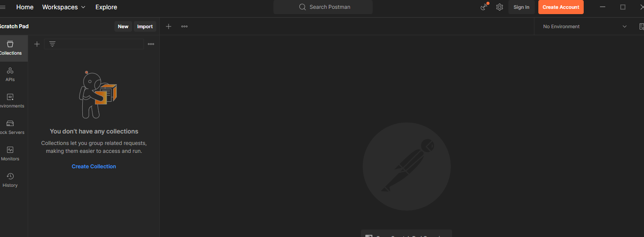View request History in sidebar
The image size is (644, 237).
tap(10, 180)
